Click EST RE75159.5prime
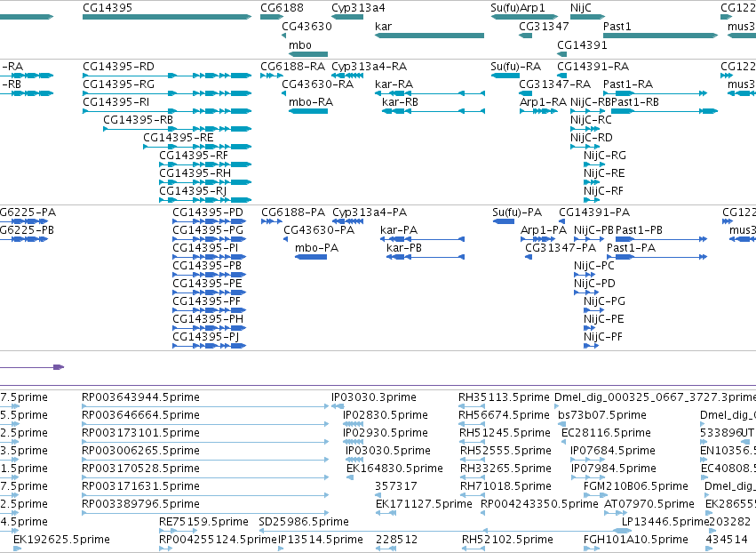Screen dimensions: 756x553 coord(203,522)
